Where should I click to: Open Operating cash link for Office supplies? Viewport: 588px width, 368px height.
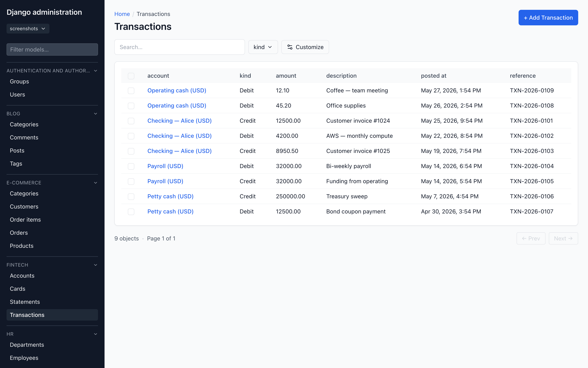177,106
